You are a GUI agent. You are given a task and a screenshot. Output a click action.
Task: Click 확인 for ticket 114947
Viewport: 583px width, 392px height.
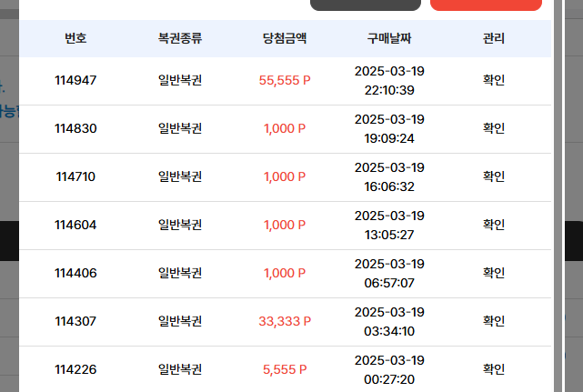pyautogui.click(x=493, y=80)
